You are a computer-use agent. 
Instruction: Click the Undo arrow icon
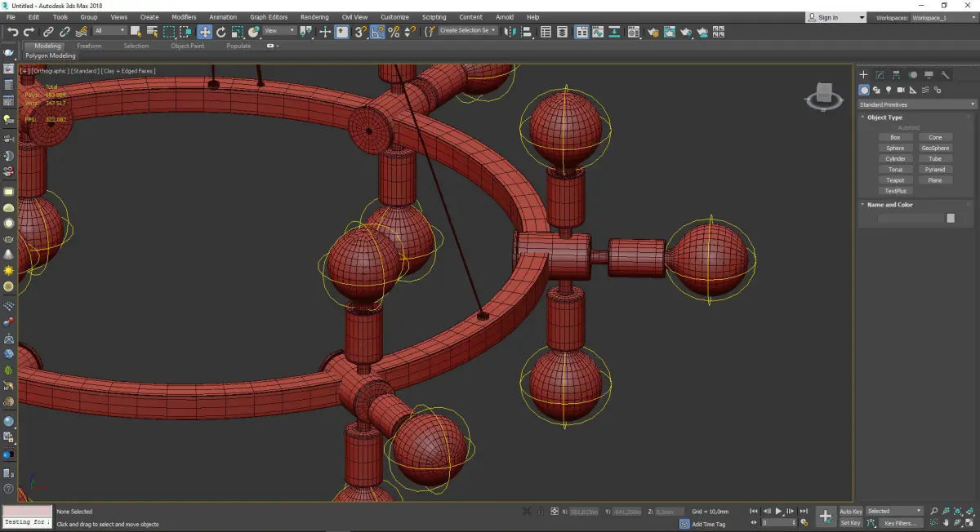click(12, 32)
